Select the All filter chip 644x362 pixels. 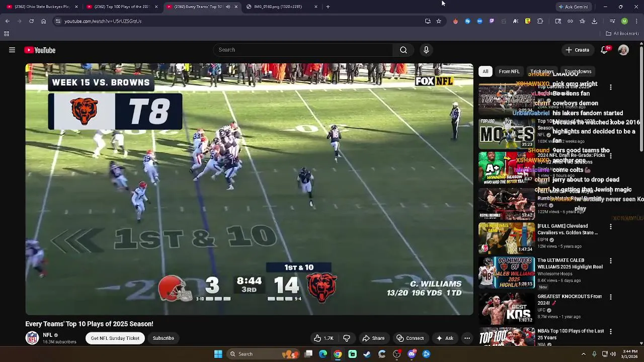click(486, 71)
